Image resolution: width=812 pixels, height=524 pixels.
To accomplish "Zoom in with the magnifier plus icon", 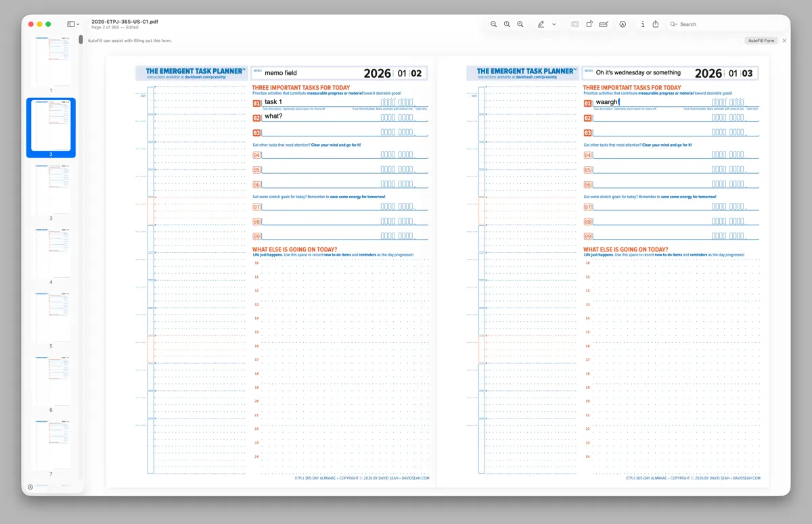I will pyautogui.click(x=520, y=24).
